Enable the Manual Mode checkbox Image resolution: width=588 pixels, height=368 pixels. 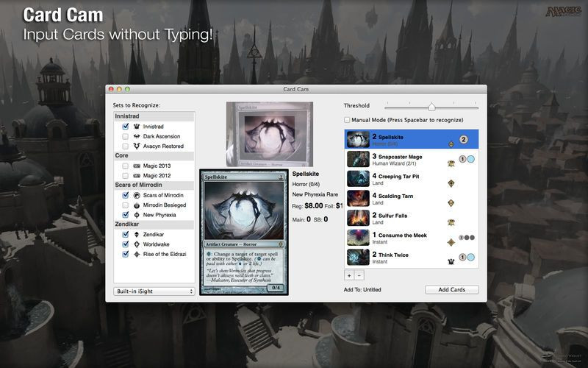click(347, 120)
